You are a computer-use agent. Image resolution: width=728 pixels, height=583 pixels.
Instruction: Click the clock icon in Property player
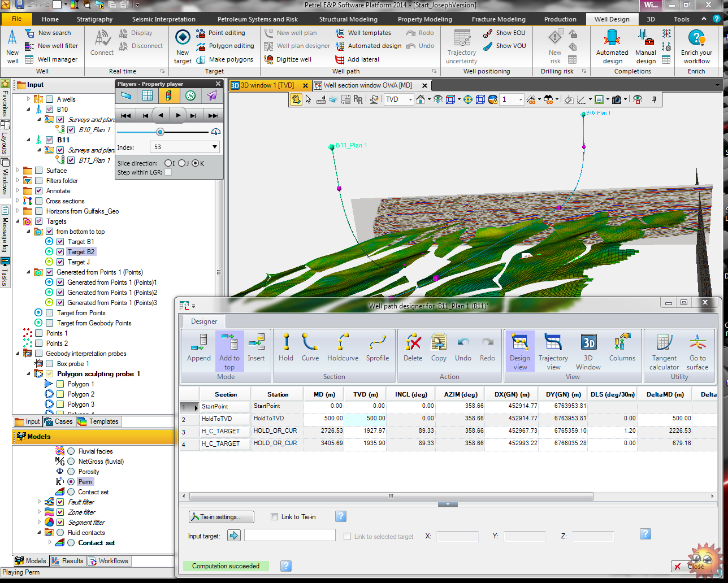click(191, 95)
